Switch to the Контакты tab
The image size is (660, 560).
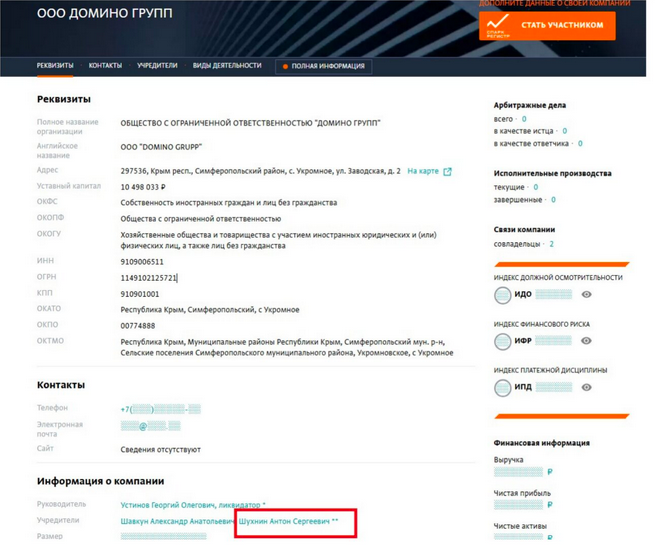(105, 65)
